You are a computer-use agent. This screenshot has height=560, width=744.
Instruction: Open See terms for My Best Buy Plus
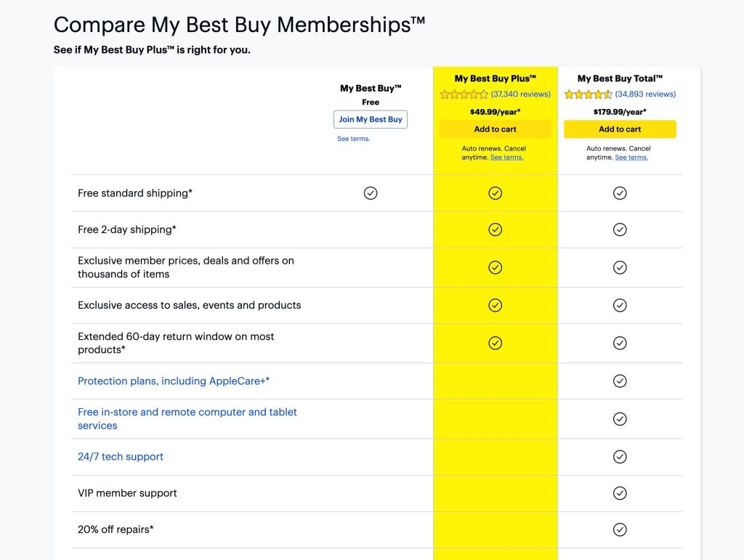(507, 156)
